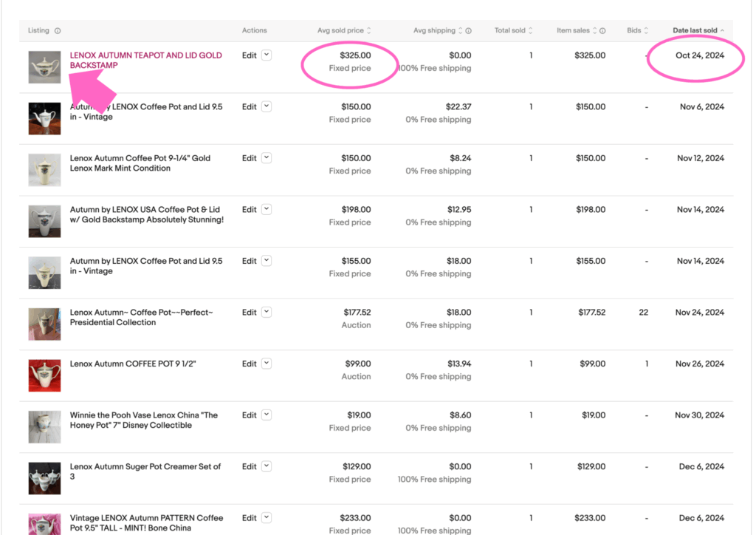This screenshot has height=535, width=756.
Task: Click the red-background COFFEE POT 9 1/2" thumbnail
Action: 44,375
